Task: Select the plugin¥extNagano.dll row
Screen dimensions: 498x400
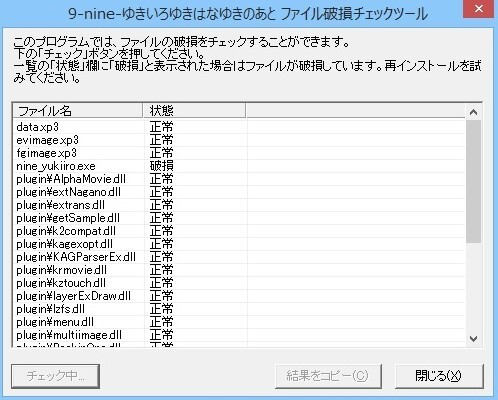Action: [239, 192]
